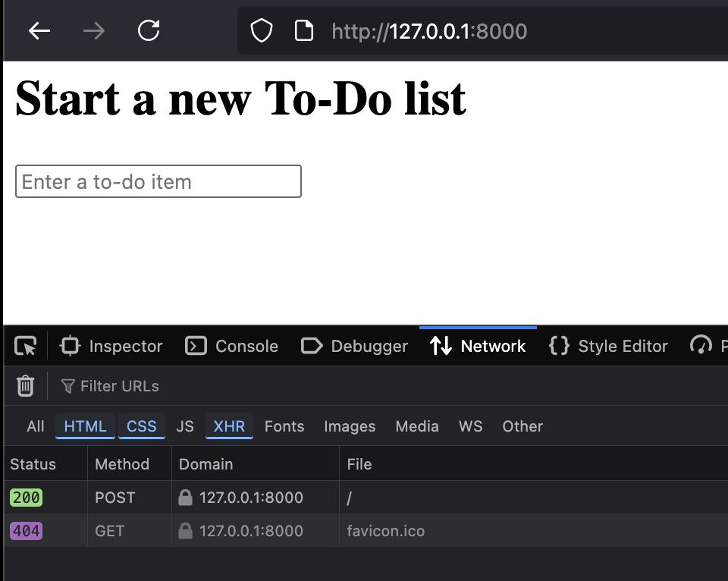The image size is (728, 581).
Task: Toggle the JS request filter
Action: (x=185, y=426)
